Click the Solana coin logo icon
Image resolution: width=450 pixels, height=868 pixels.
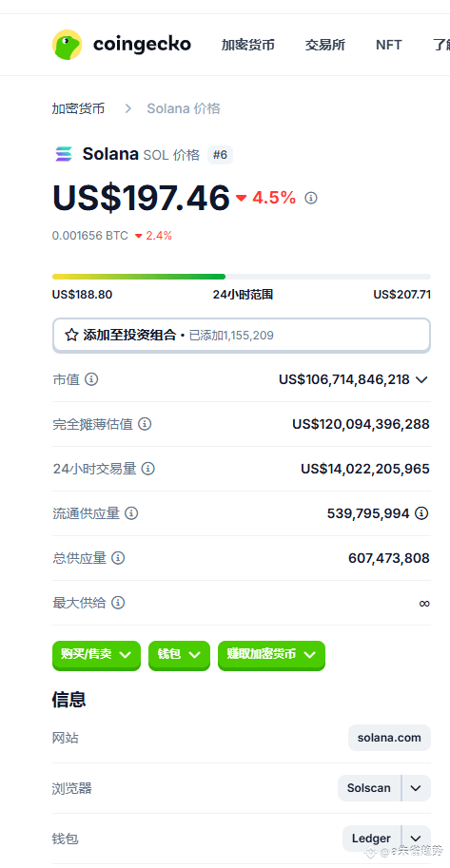pos(64,154)
